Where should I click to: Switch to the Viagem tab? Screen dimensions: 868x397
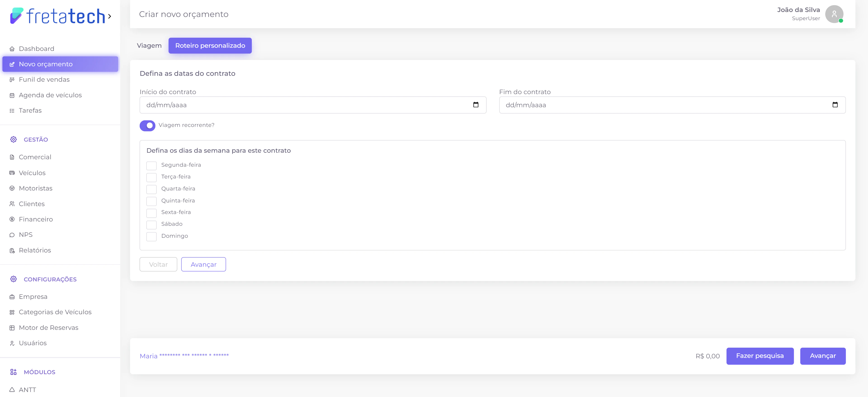click(149, 45)
